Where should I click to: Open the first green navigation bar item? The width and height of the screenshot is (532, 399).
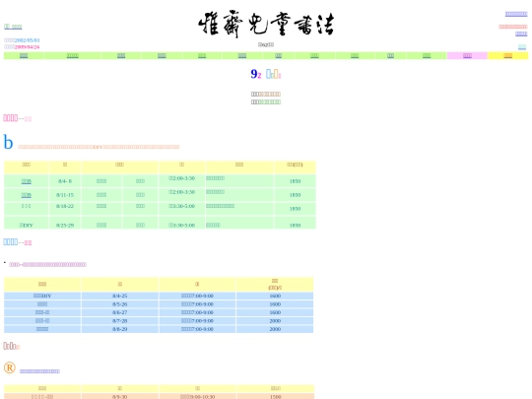(24, 55)
